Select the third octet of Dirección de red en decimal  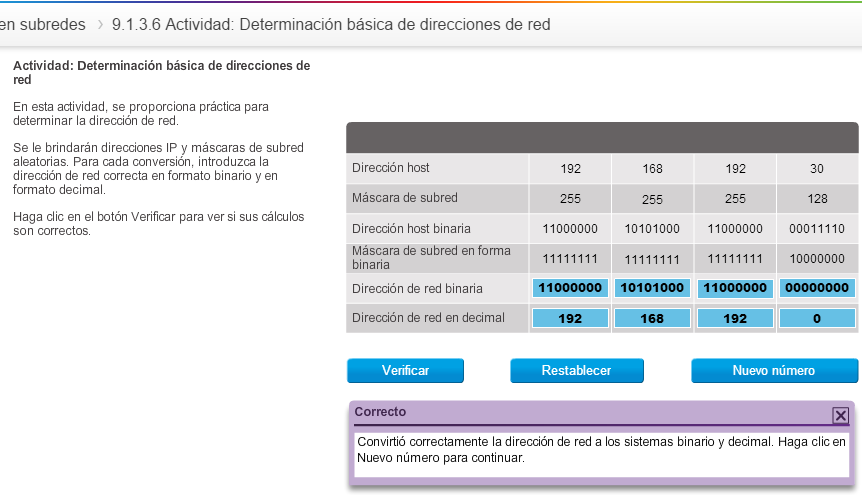tap(735, 318)
